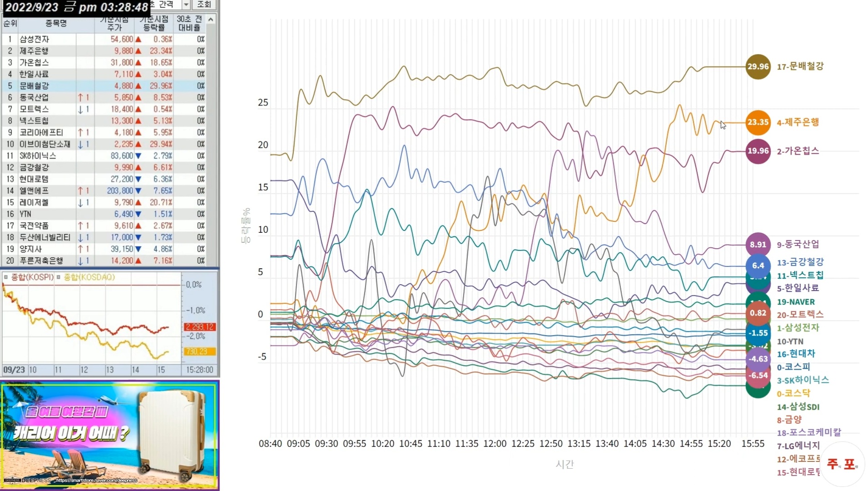The height and width of the screenshot is (491, 868).
Task: Click the red KOSPI 2,293.12 price tag
Action: pyautogui.click(x=199, y=327)
